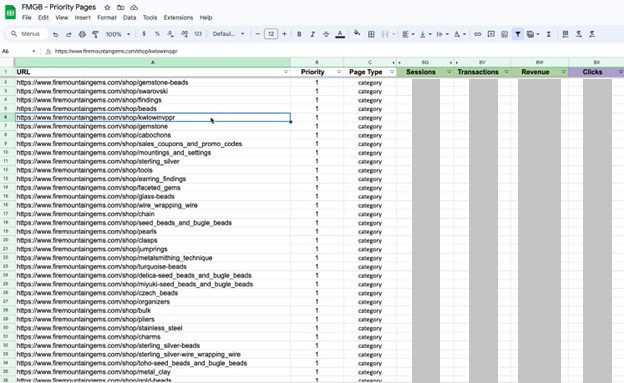Open the Help menu
Image resolution: width=624 pixels, height=383 pixels.
206,18
